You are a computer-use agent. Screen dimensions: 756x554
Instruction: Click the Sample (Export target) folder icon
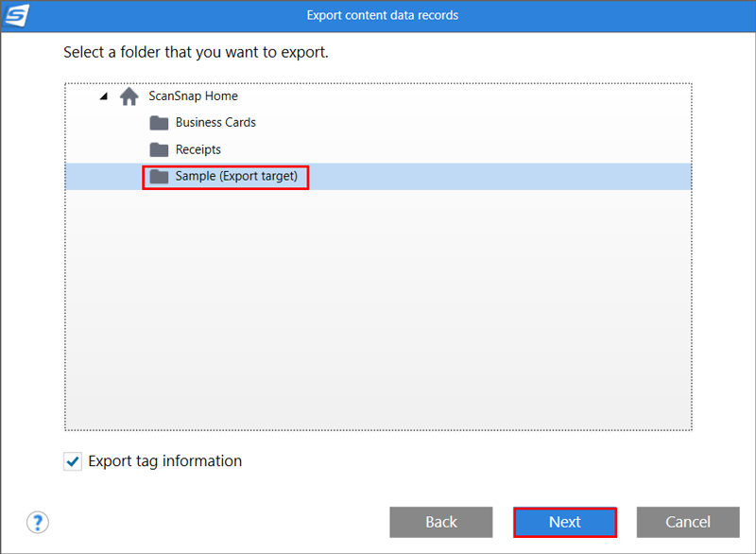(159, 177)
